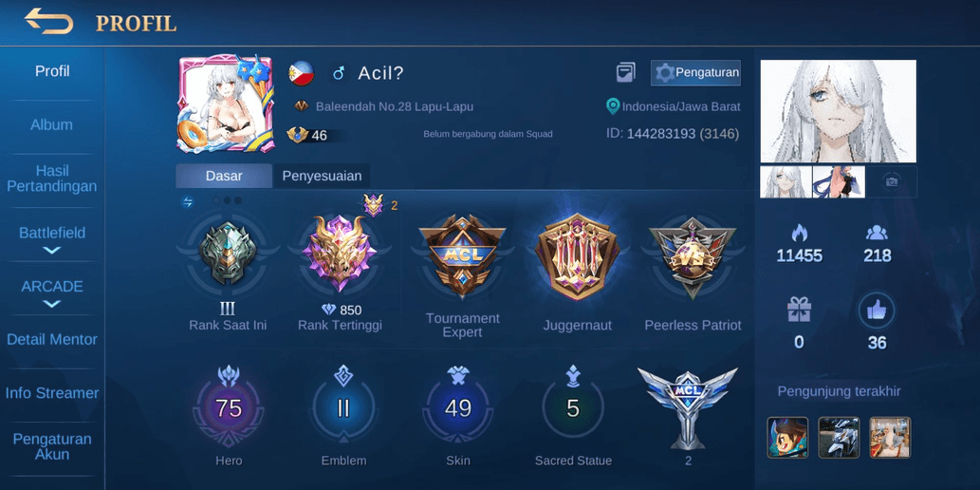Open the followers people icon

[877, 233]
